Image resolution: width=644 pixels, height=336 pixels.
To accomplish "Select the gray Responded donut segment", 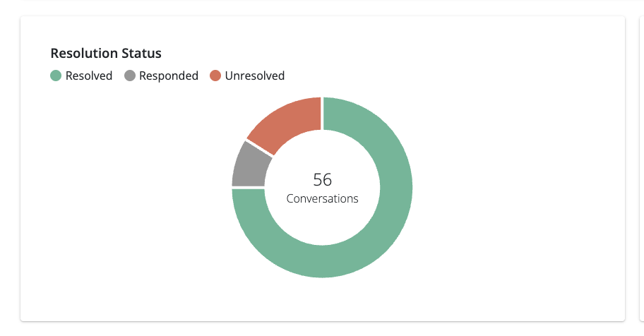I will [x=250, y=164].
